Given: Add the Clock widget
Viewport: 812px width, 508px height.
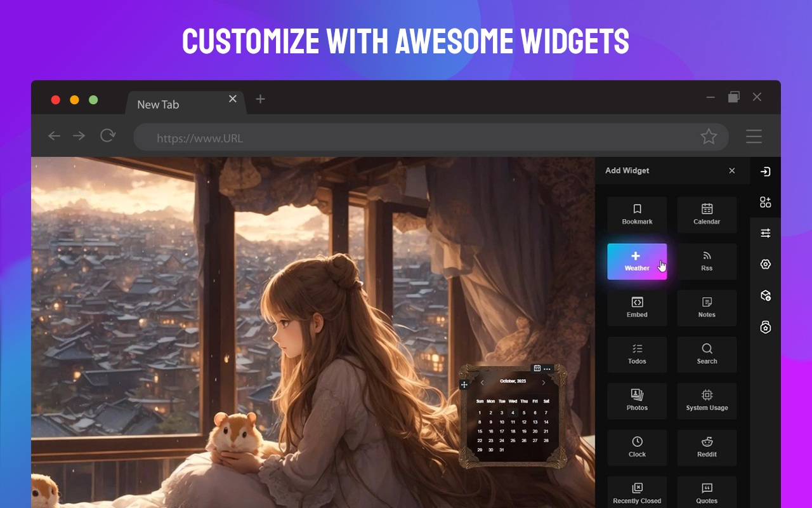Looking at the screenshot, I should coord(636,447).
